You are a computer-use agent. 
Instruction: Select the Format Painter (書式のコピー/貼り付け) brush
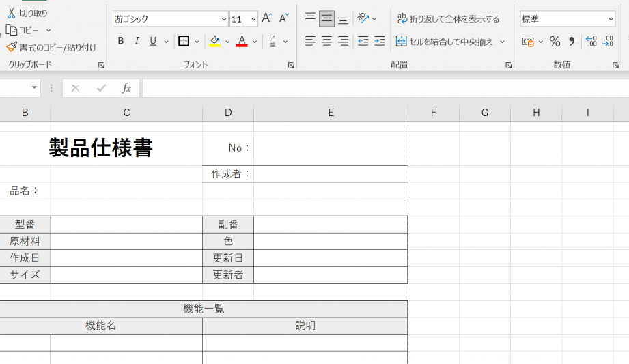11,47
